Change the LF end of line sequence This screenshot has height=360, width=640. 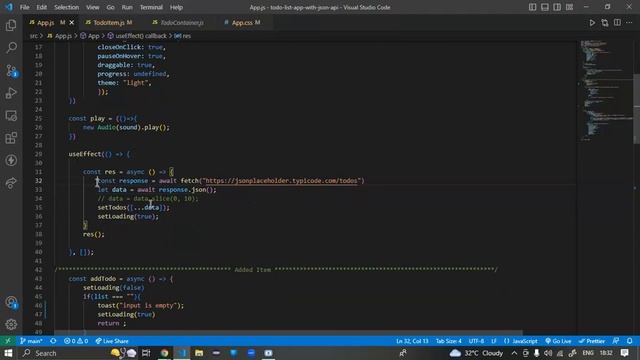click(494, 341)
